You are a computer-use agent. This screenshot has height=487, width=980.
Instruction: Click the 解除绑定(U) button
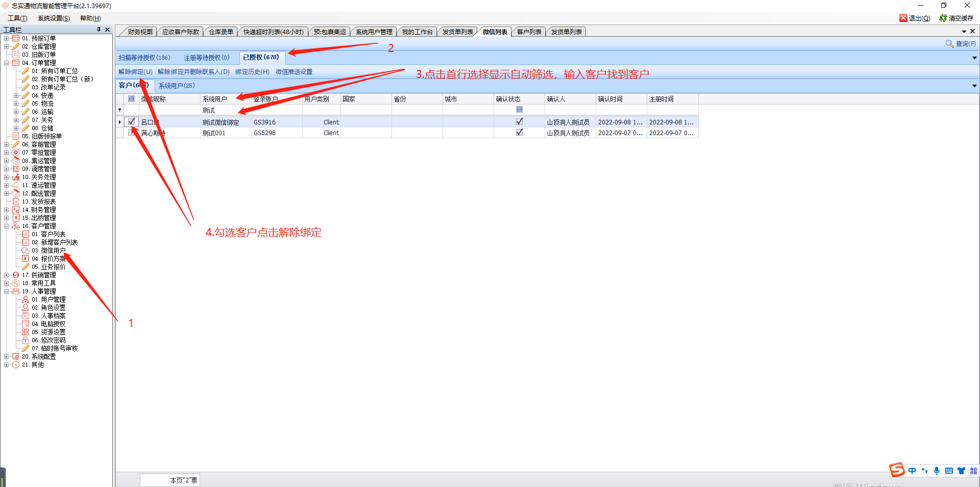(135, 72)
